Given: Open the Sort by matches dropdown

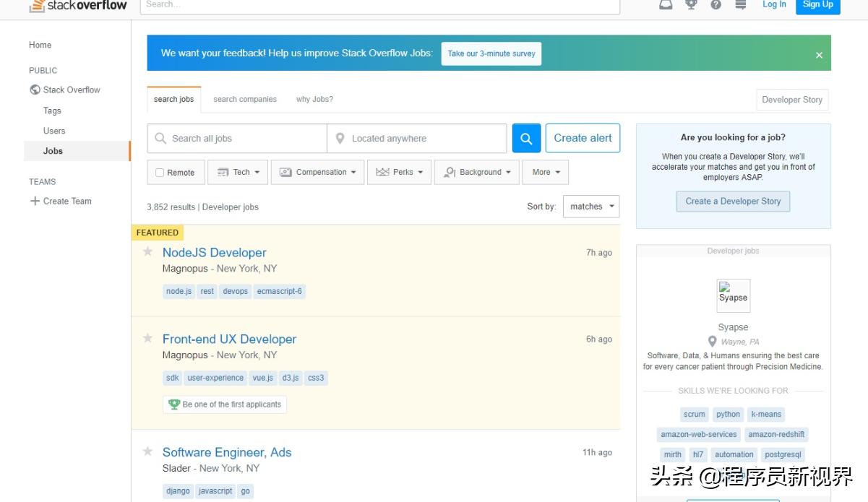Looking at the screenshot, I should (x=590, y=207).
